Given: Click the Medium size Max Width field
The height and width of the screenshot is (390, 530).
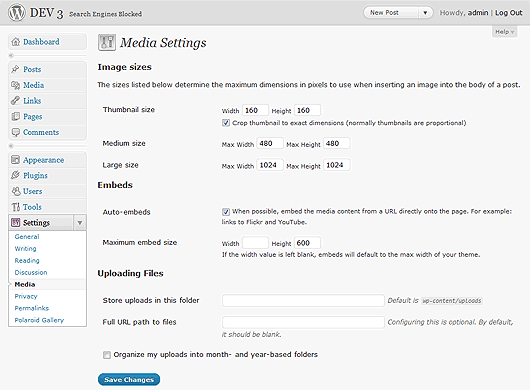Looking at the screenshot, I should [x=270, y=143].
